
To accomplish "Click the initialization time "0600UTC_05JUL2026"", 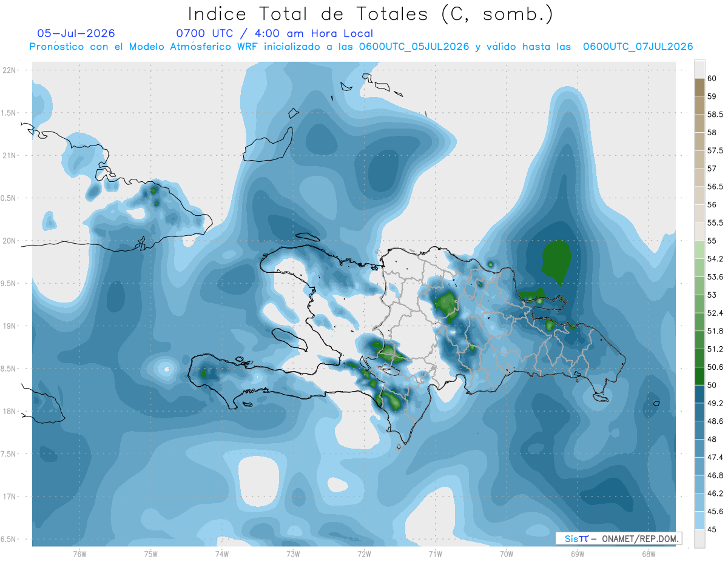I will click(414, 47).
